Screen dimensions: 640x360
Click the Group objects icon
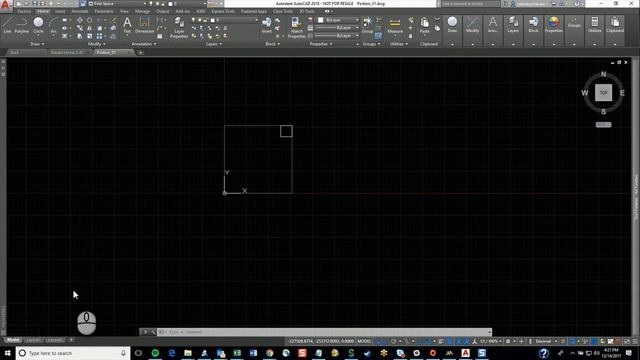pyautogui.click(x=367, y=24)
